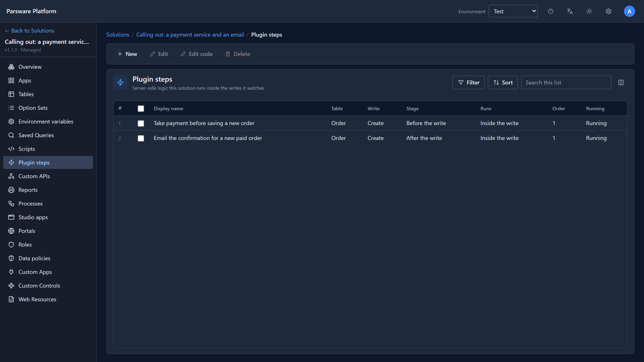Open the Calling out: a payment service breadcrumb
The height and width of the screenshot is (362, 644).
coord(190,35)
